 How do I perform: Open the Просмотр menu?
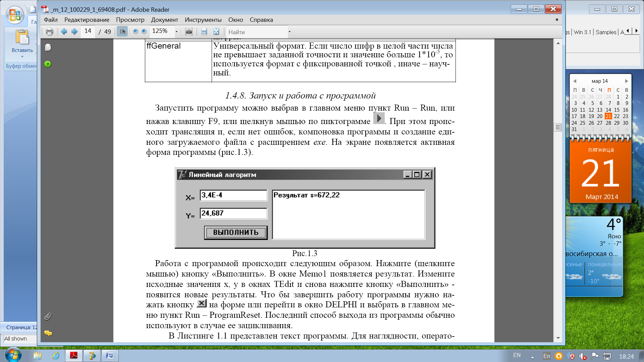pyautogui.click(x=130, y=20)
